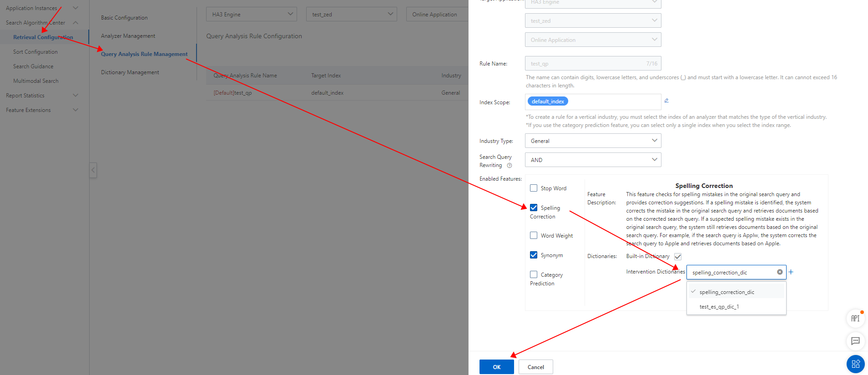Open the [Default]test_qp rule
Viewport: 868px width, 375px height.
click(232, 93)
